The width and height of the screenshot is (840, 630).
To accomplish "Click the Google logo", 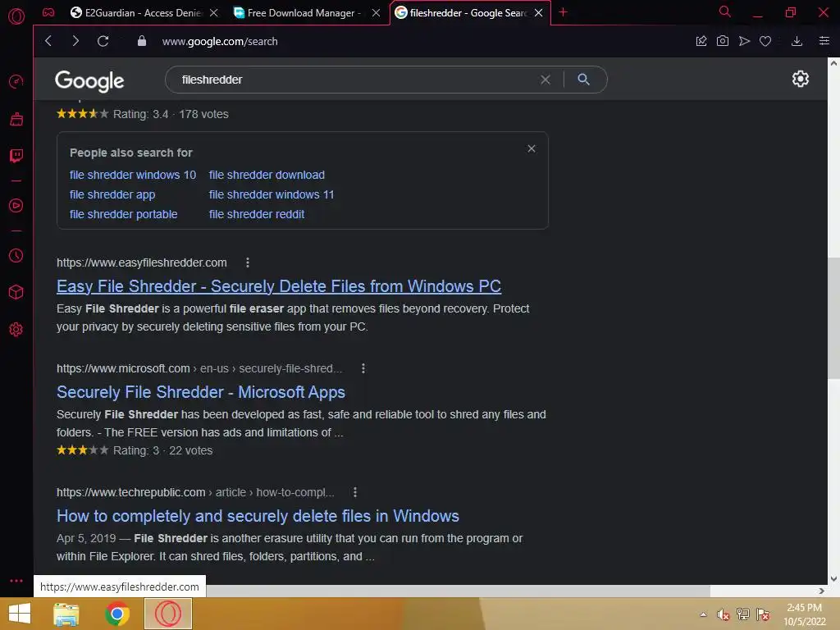I will click(x=89, y=81).
